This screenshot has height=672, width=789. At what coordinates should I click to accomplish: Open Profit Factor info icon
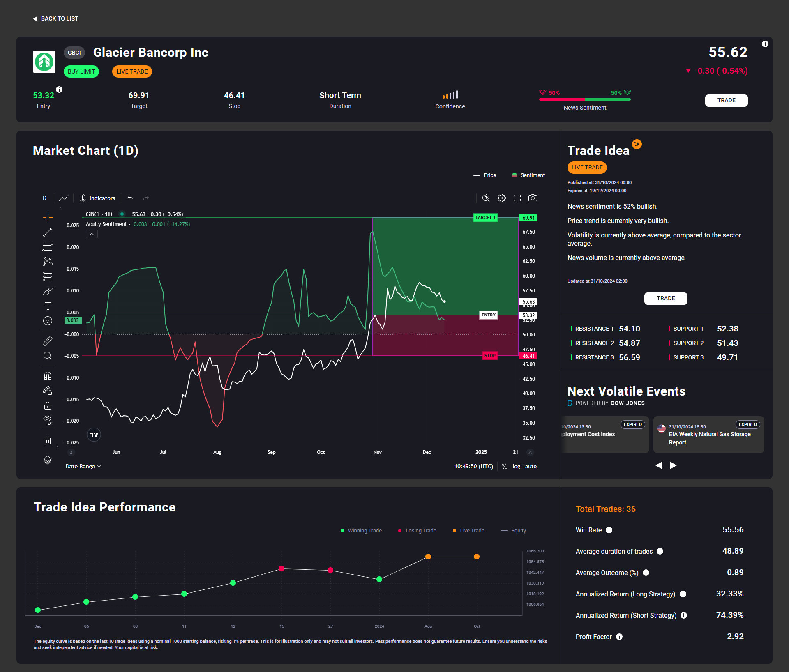pos(619,637)
